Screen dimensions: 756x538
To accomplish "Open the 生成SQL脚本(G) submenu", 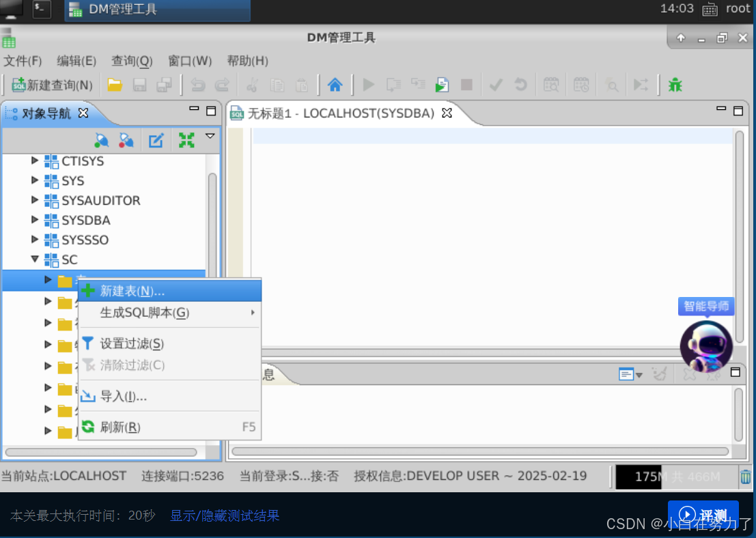I will [x=170, y=313].
